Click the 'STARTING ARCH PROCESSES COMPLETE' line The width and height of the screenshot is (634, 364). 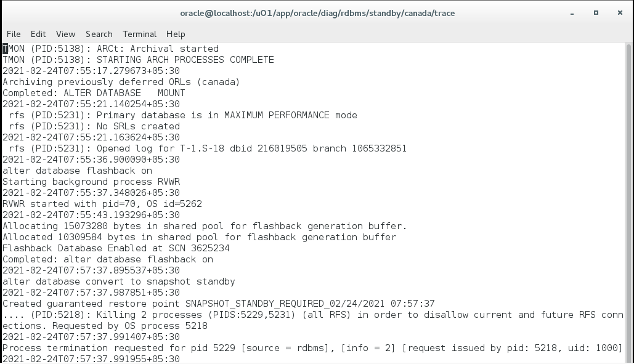point(138,59)
